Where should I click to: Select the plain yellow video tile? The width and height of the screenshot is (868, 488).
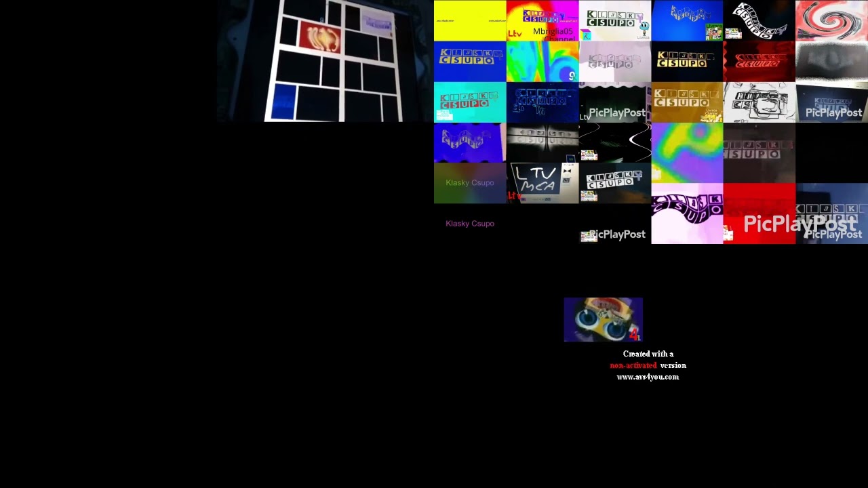pos(470,20)
